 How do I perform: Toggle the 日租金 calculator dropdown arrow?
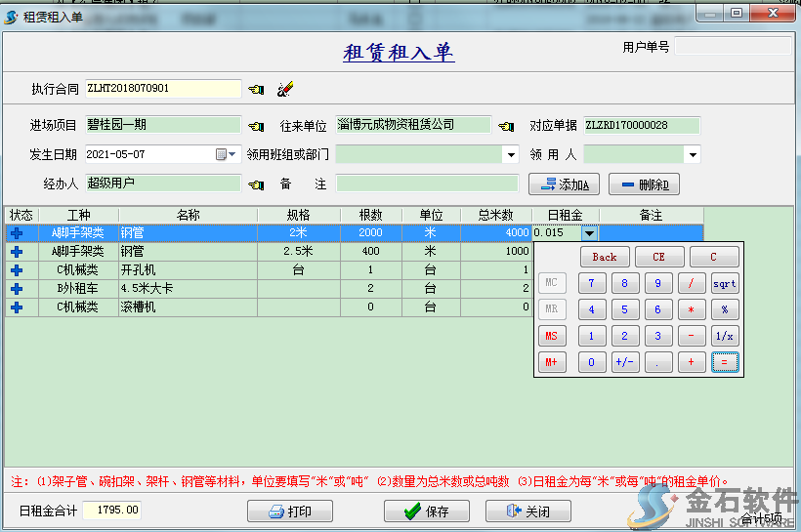(589, 233)
